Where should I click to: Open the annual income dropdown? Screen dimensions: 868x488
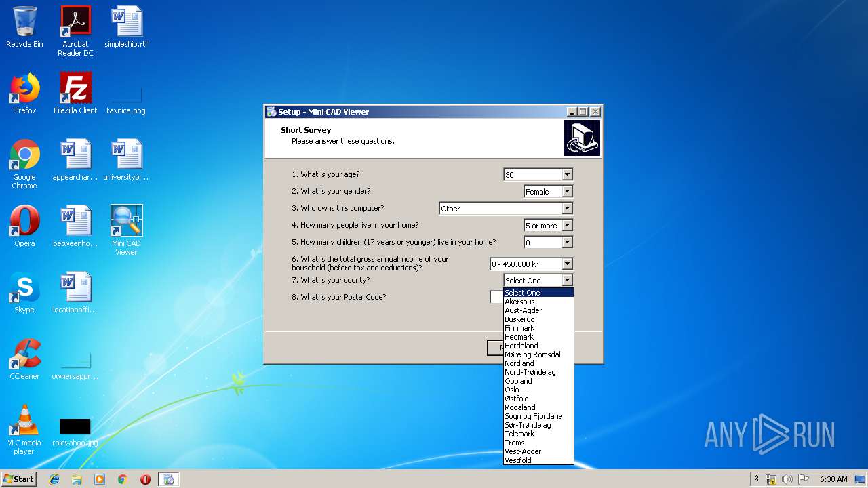point(567,264)
